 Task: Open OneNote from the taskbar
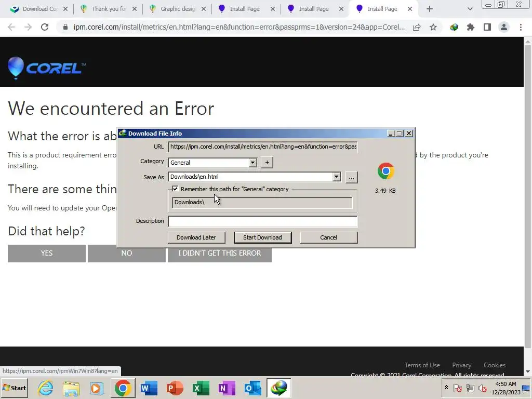(x=227, y=388)
